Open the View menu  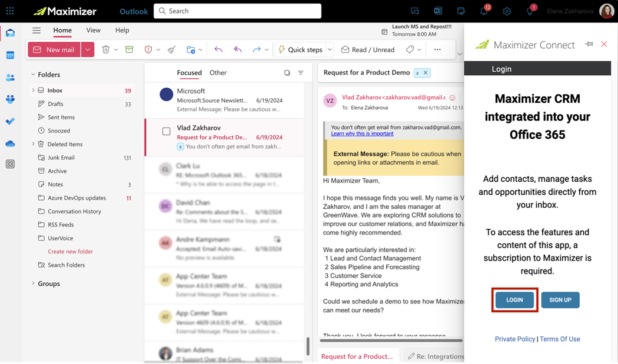tap(93, 31)
